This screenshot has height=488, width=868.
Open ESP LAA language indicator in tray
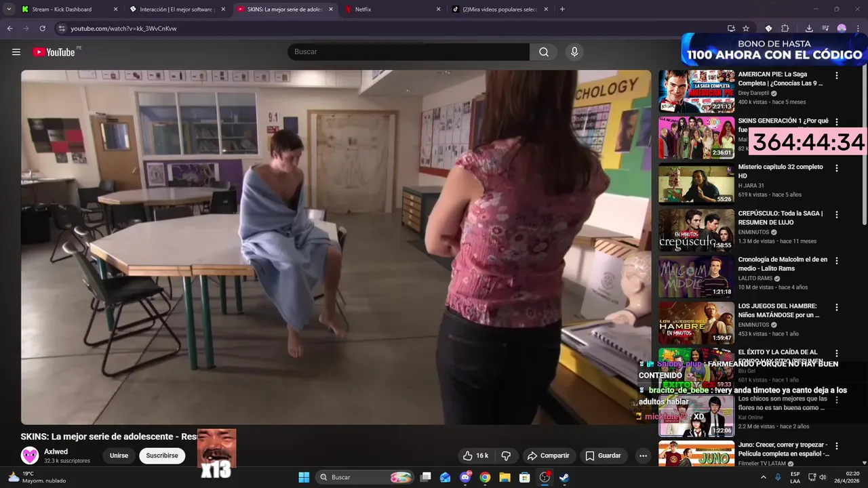pyautogui.click(x=795, y=477)
